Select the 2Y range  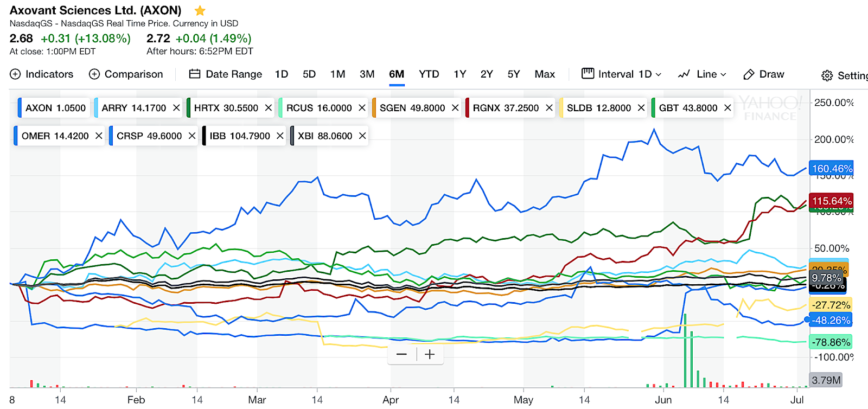(487, 74)
